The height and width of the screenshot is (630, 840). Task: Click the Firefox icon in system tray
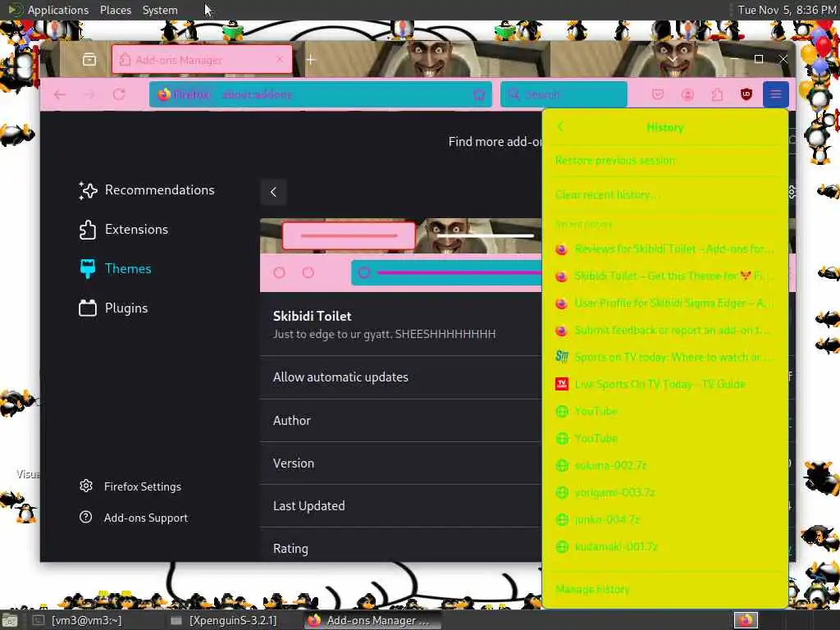746,620
